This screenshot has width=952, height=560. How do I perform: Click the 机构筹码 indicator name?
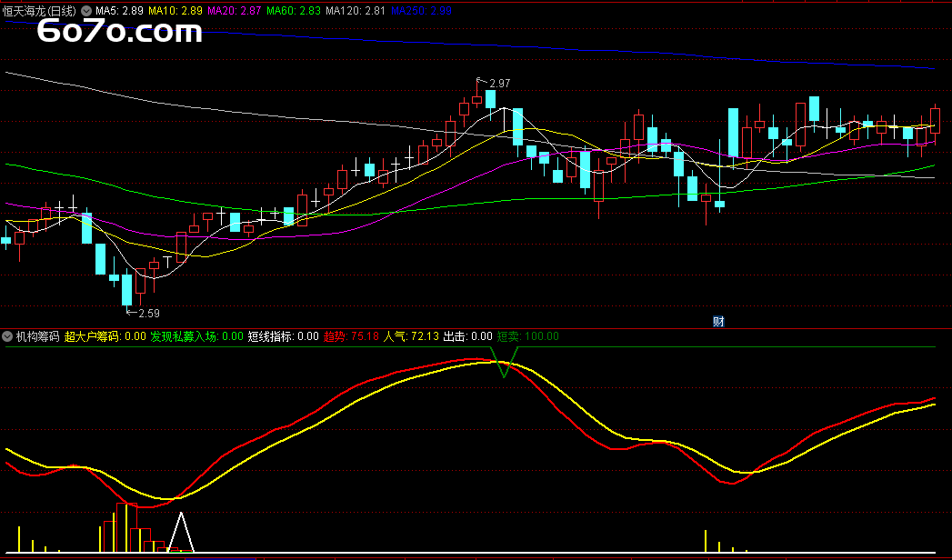pyautogui.click(x=37, y=336)
